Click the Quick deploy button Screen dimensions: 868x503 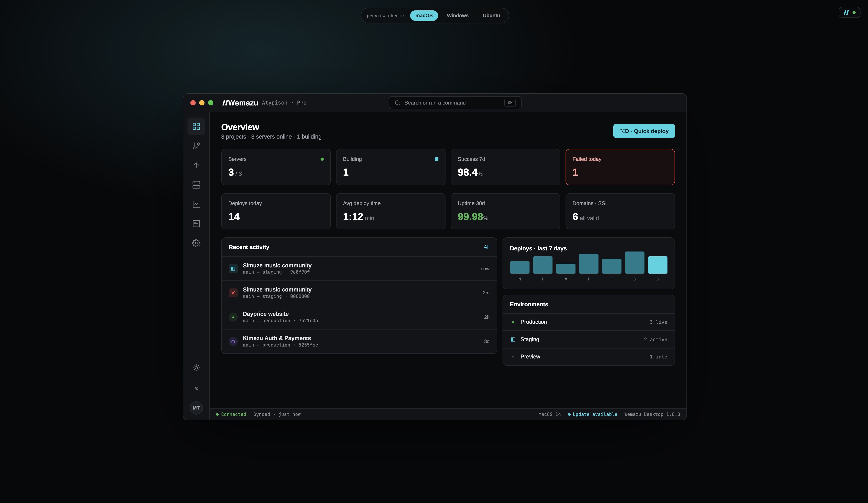click(x=644, y=131)
